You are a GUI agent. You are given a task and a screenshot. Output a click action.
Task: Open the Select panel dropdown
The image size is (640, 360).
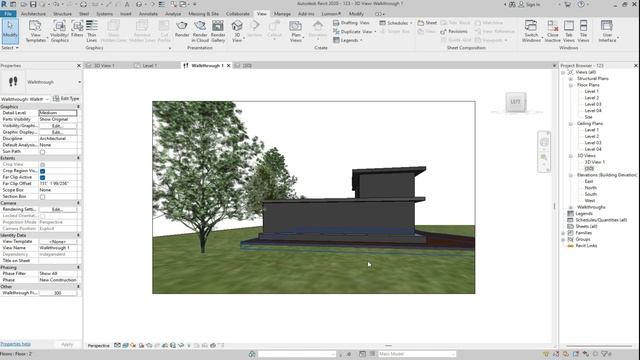point(10,48)
